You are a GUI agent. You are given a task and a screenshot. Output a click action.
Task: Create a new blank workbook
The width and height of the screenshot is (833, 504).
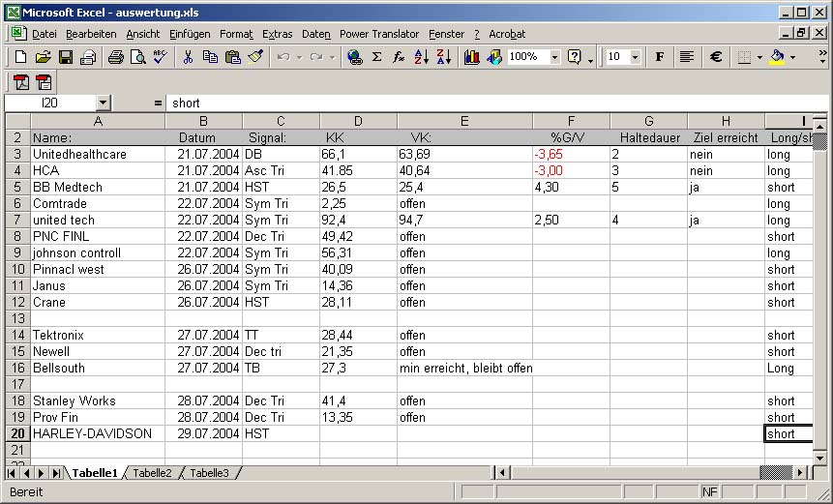click(20, 57)
